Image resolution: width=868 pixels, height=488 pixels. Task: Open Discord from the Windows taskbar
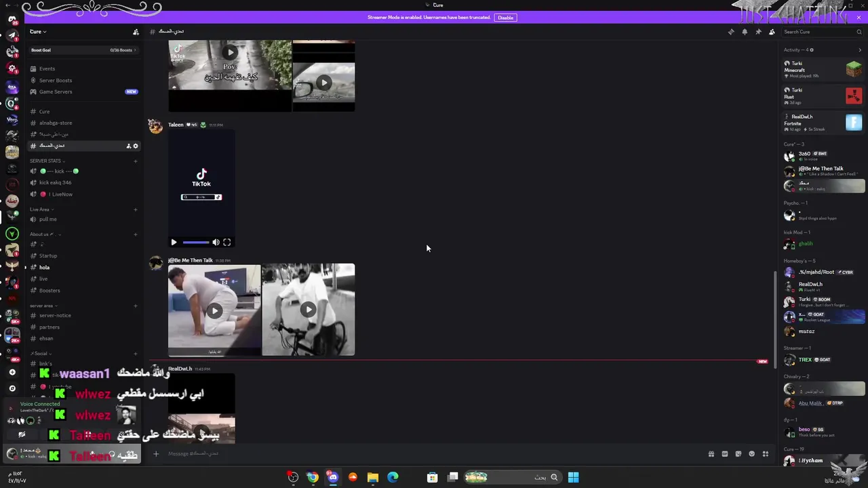point(333,477)
